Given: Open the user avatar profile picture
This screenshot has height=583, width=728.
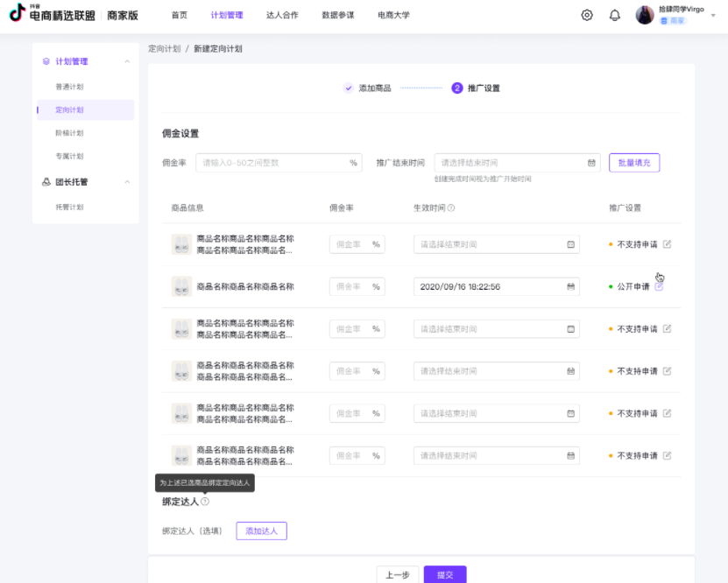Looking at the screenshot, I should click(645, 15).
